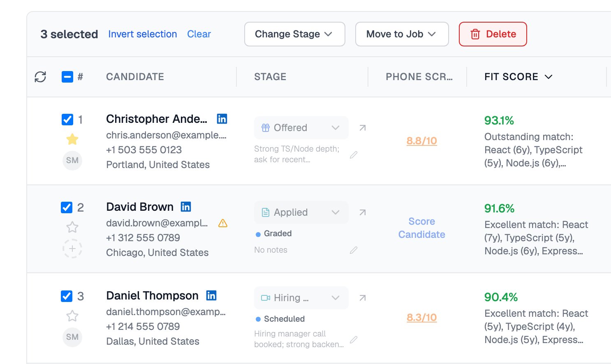Click Score Candidate for David Brown
This screenshot has height=364, width=611.
pos(422,228)
